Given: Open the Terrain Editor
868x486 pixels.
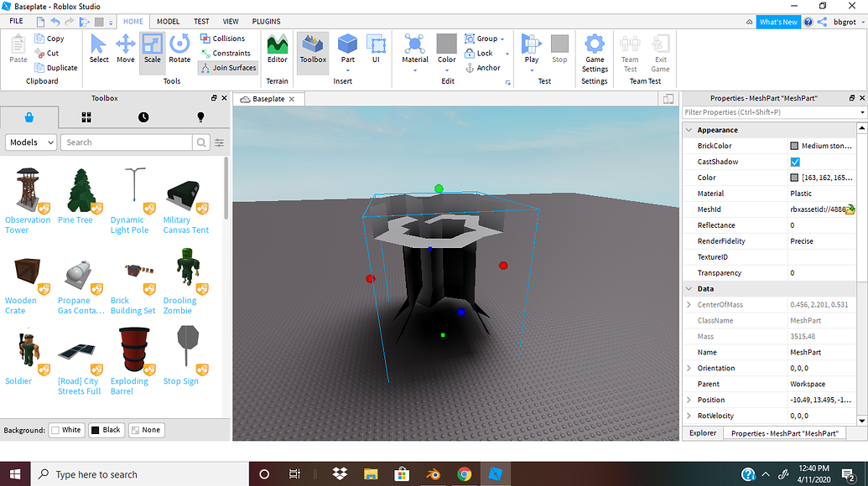Looking at the screenshot, I should pos(278,49).
